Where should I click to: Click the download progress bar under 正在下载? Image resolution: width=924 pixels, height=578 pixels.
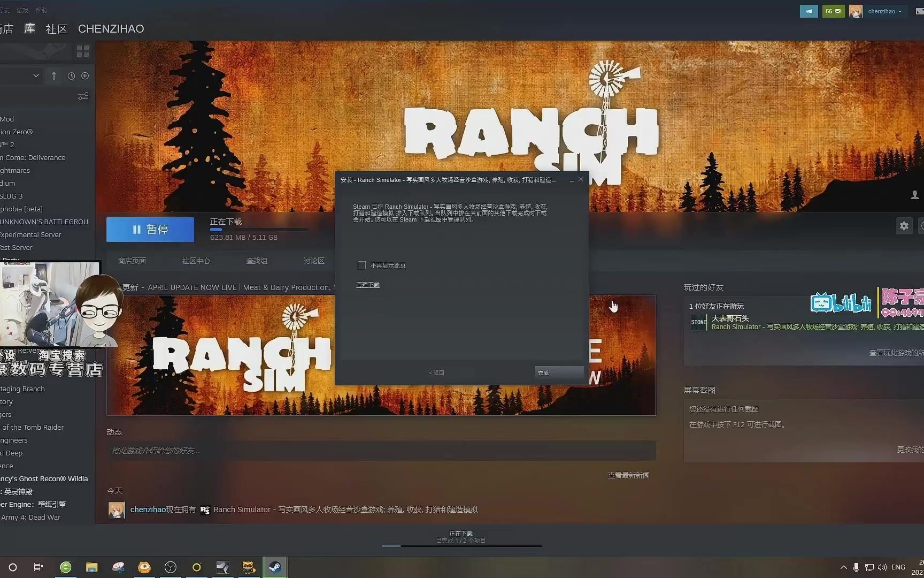pyautogui.click(x=259, y=230)
